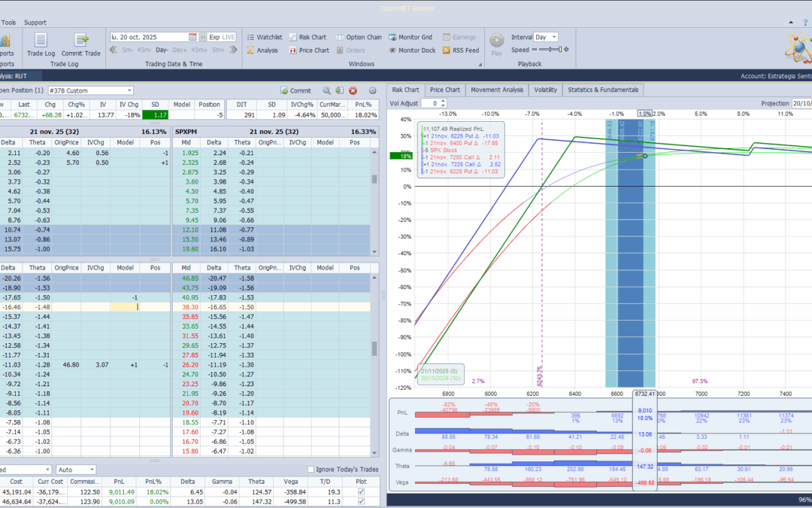
Task: Open the position settings gear icon
Action: (x=372, y=91)
